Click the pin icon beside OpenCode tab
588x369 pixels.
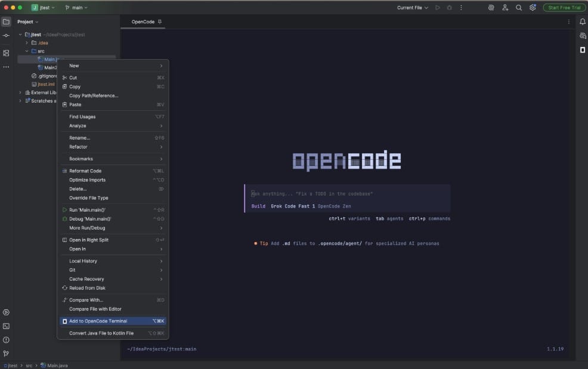pyautogui.click(x=160, y=21)
